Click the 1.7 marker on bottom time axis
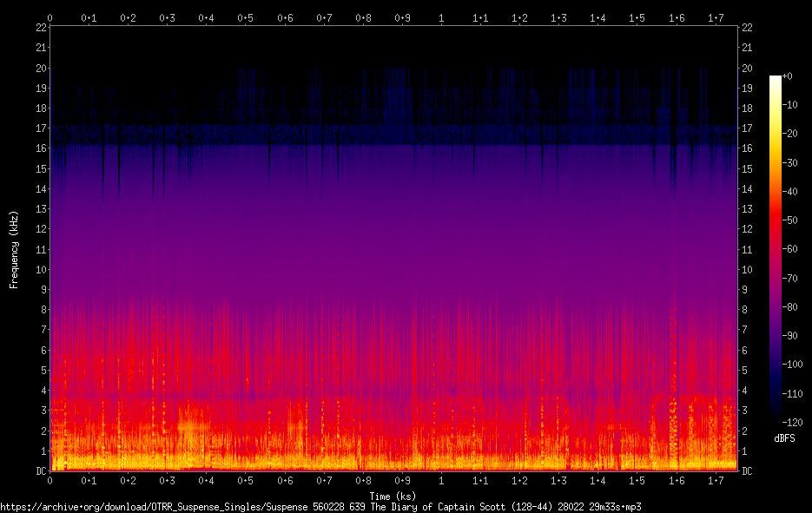Viewport: 812px width, 513px height. 716,481
